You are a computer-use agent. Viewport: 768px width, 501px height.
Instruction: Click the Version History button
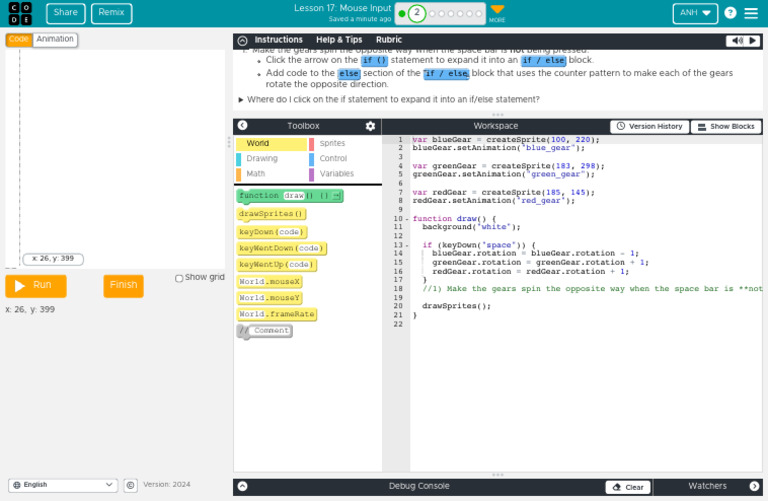[x=649, y=127]
